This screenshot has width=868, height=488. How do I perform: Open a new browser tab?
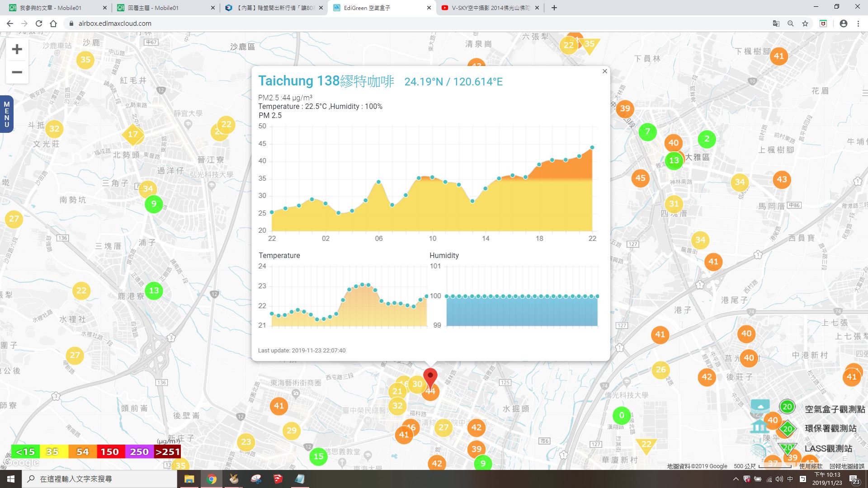click(554, 8)
